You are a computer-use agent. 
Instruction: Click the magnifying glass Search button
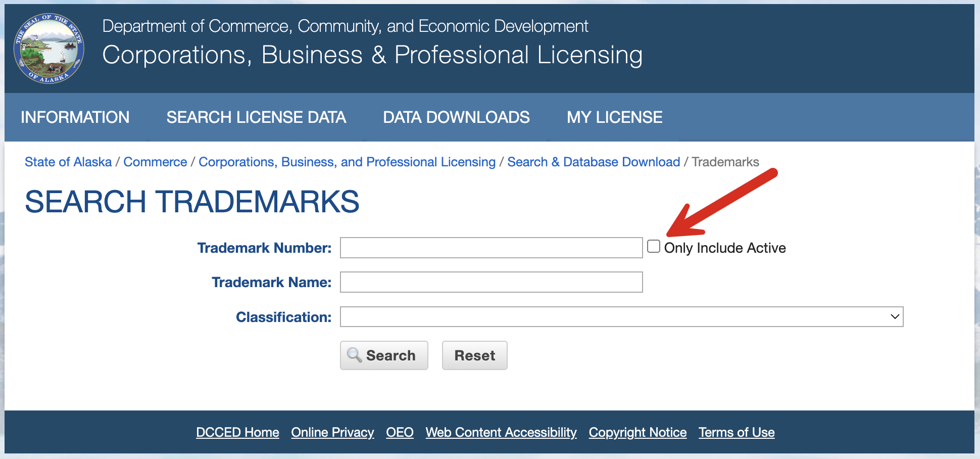tap(384, 355)
